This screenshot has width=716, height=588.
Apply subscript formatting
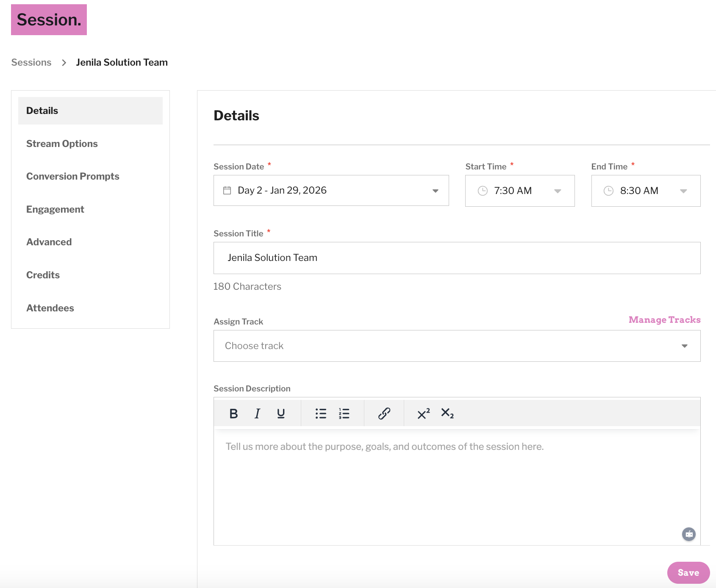point(447,413)
